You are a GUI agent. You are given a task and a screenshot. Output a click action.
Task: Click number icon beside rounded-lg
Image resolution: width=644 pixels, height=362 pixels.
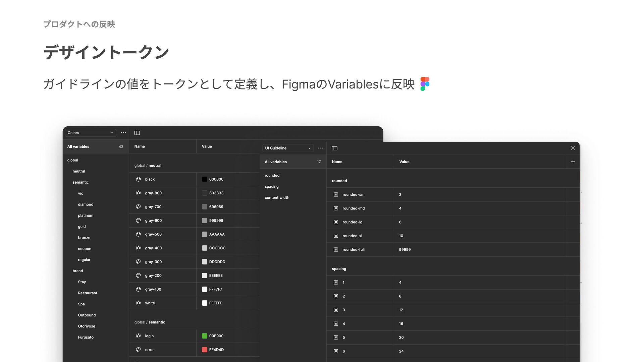[336, 222]
